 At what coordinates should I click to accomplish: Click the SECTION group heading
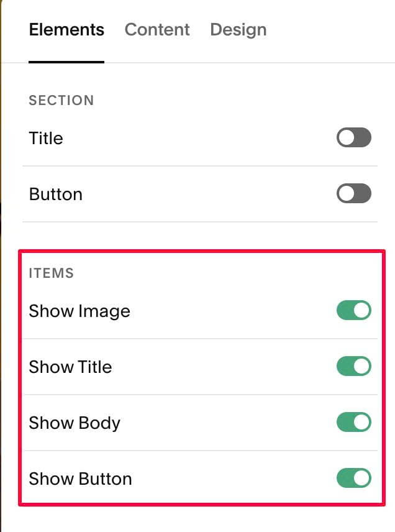click(x=61, y=101)
